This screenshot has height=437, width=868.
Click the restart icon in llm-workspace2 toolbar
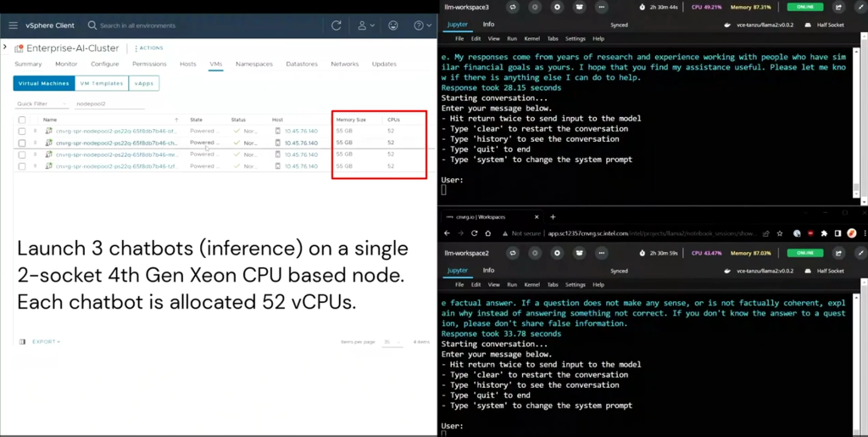513,253
